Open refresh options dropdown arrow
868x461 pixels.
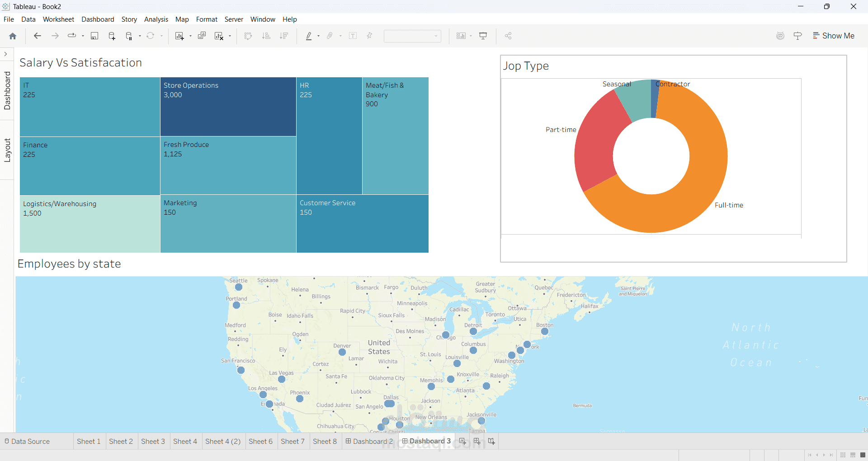(161, 36)
